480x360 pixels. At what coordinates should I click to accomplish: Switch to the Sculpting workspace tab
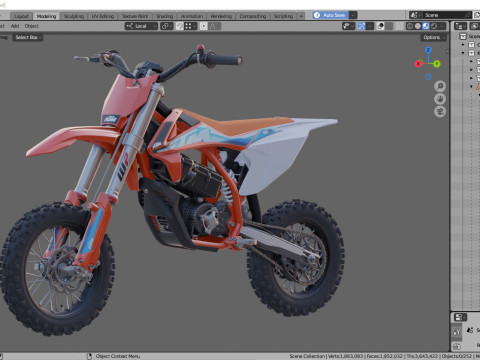(74, 16)
